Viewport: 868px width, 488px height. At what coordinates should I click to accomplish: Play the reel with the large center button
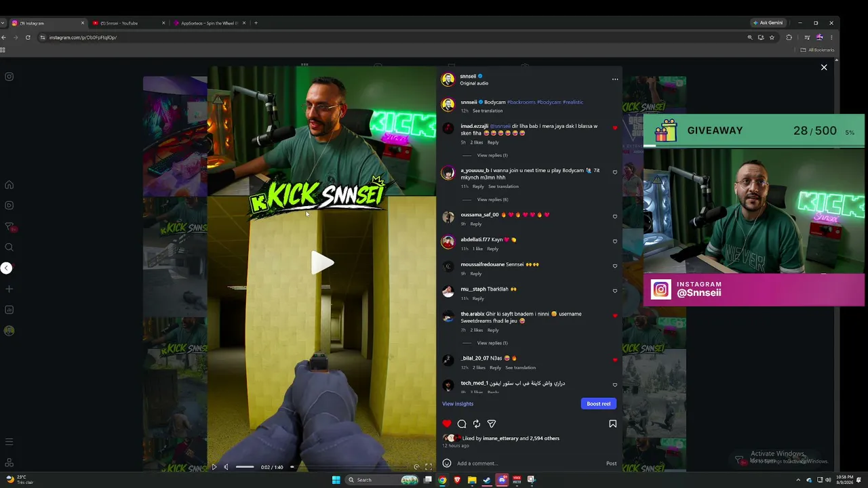tap(322, 263)
